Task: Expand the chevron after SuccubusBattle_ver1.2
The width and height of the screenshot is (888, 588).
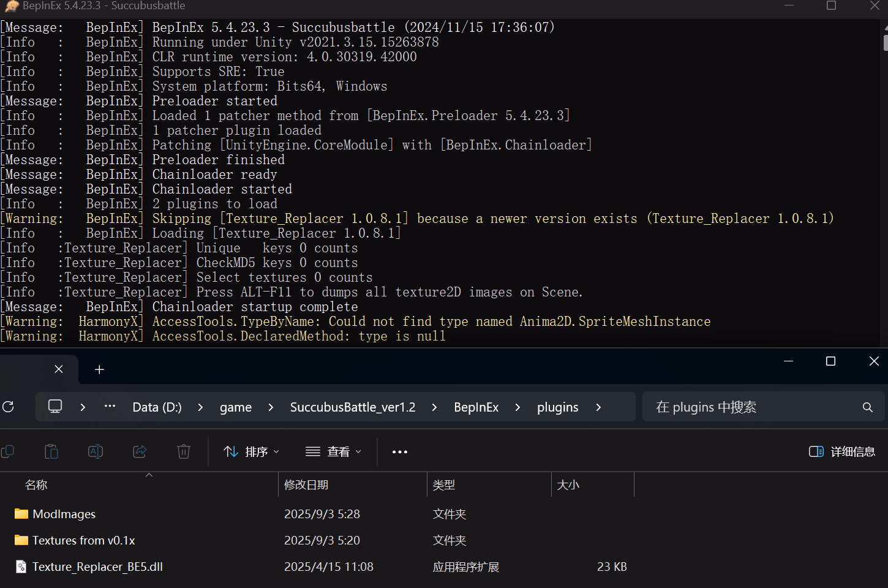Action: click(434, 407)
